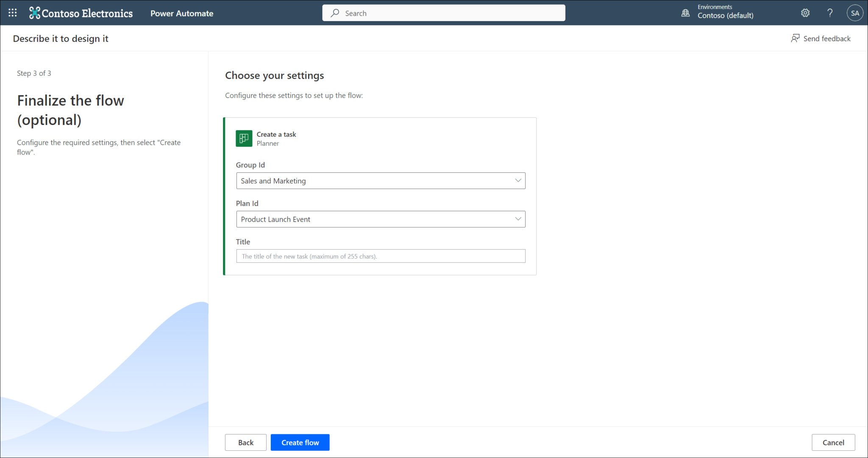Open the Group Id dropdown
868x458 pixels.
tap(381, 181)
